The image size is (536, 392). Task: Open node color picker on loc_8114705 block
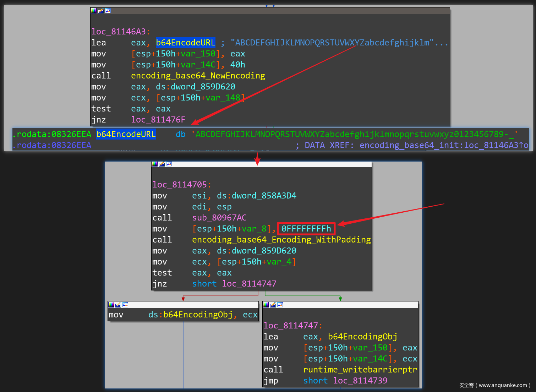pos(155,164)
